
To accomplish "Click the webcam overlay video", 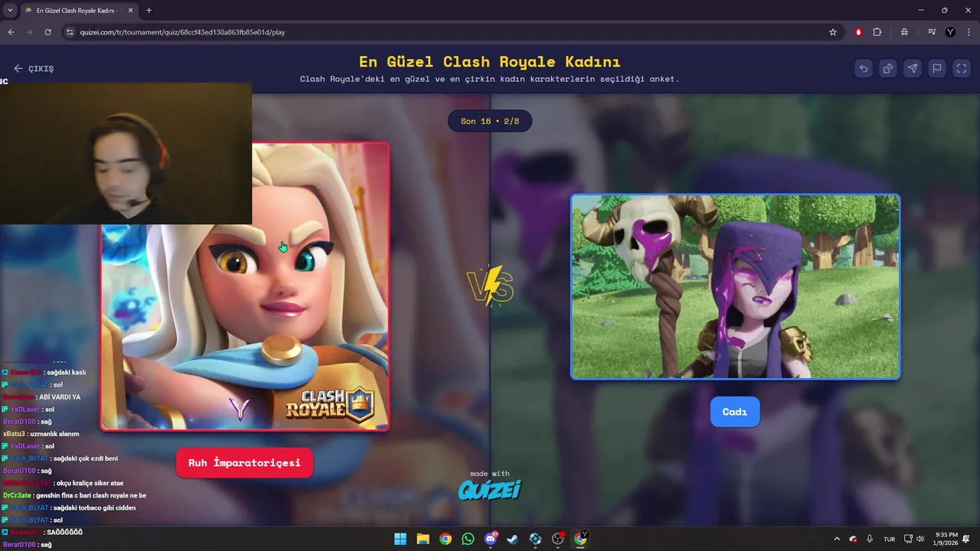I will [126, 153].
